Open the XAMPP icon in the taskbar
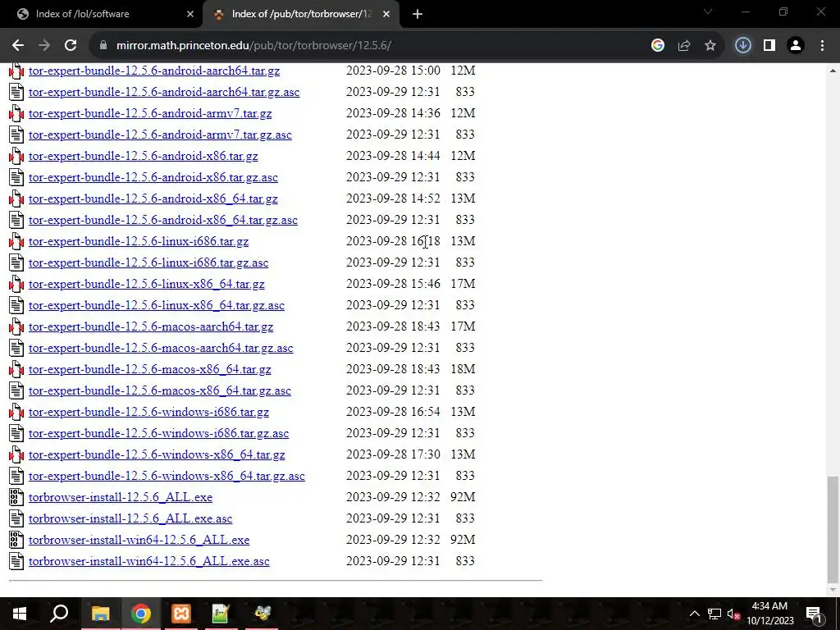Screen dimensions: 840x630 [x=181, y=614]
